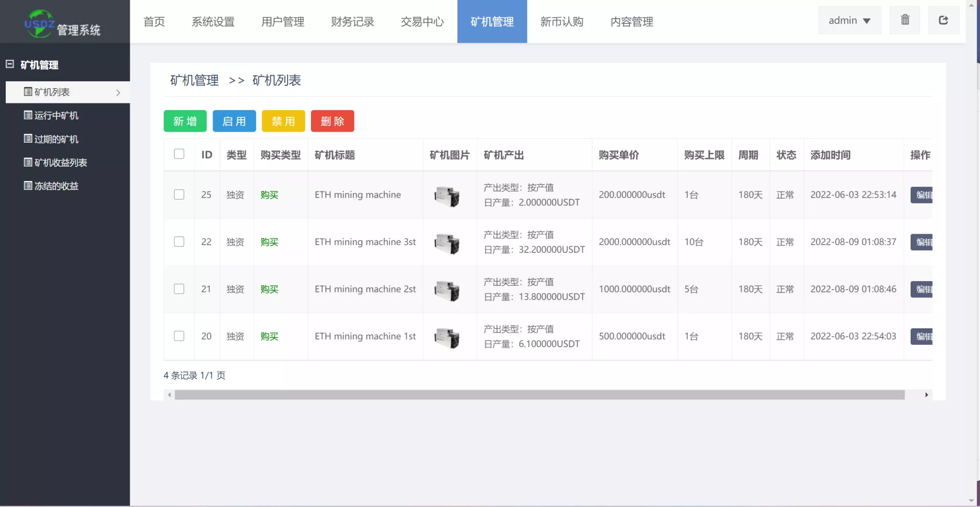Viewport: 980px width, 507px height.
Task: Click 编辑 for ETH mining machine 3st
Action: point(923,242)
